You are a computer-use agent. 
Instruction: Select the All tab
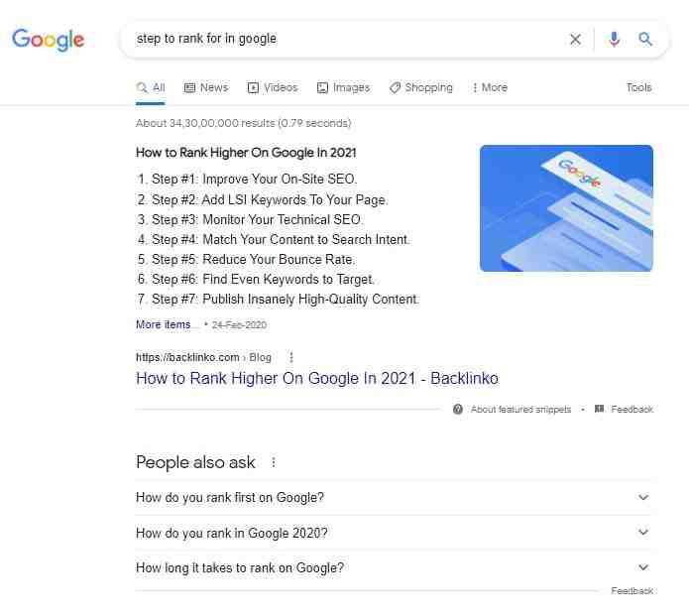pos(151,87)
